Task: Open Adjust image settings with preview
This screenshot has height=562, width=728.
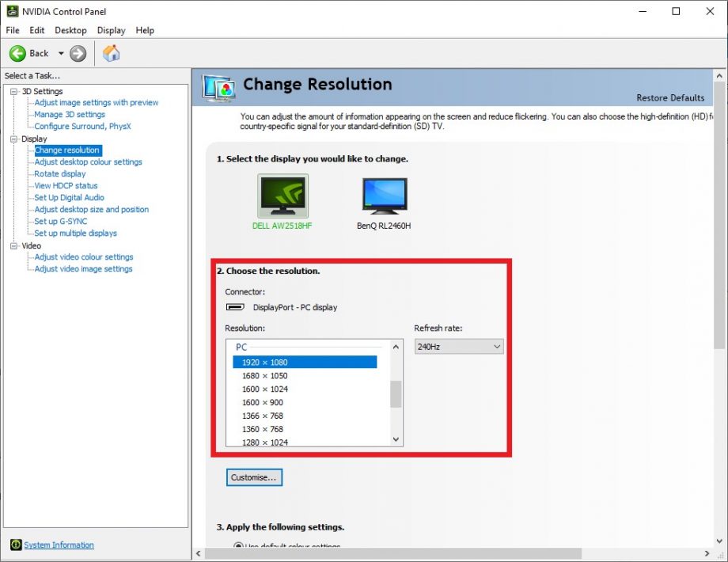Action: (96, 103)
